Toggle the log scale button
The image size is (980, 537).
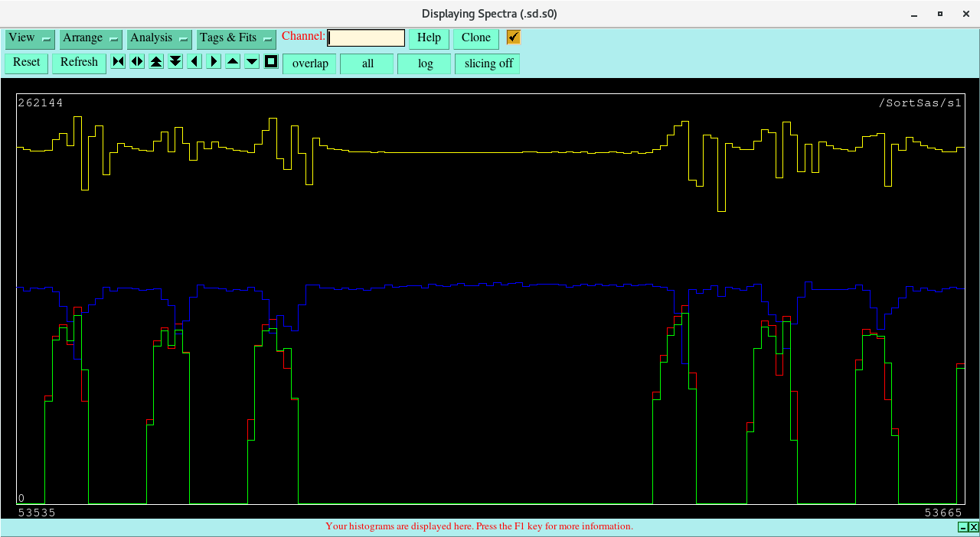pyautogui.click(x=425, y=63)
